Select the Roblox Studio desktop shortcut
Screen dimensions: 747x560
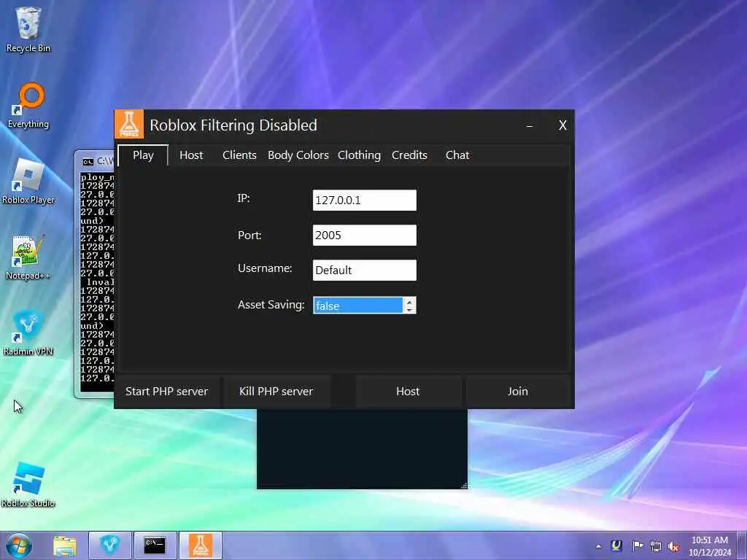click(x=28, y=485)
